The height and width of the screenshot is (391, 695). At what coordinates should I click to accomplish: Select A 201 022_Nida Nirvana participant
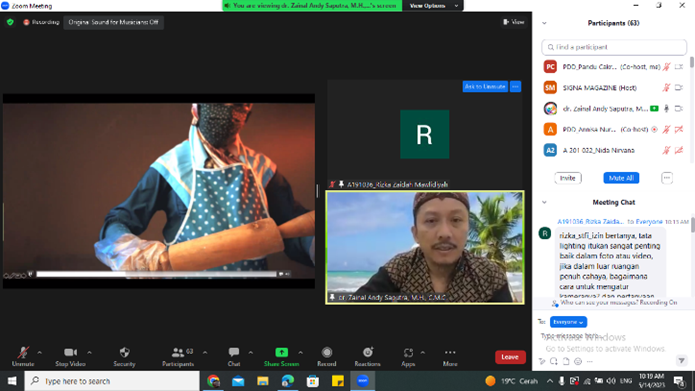(614, 150)
